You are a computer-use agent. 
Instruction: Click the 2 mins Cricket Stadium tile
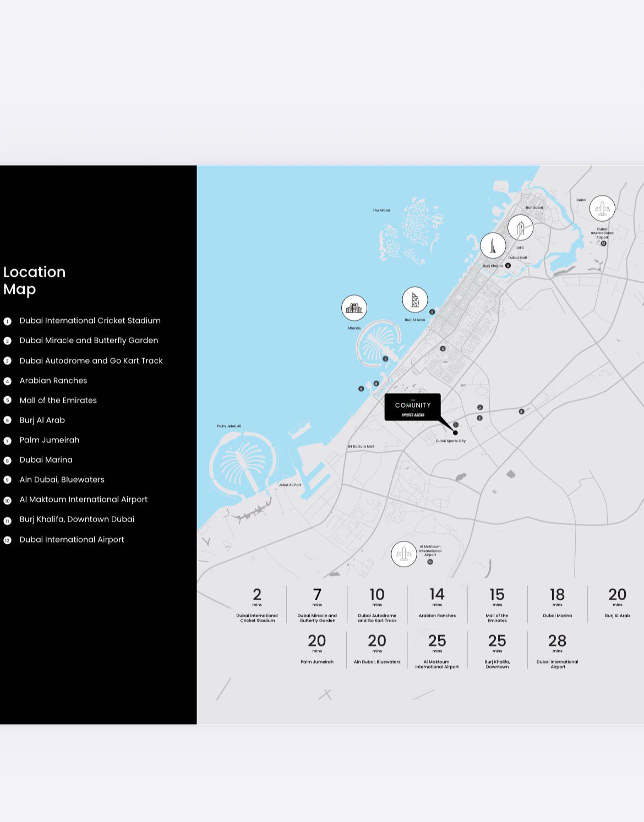pos(257,604)
